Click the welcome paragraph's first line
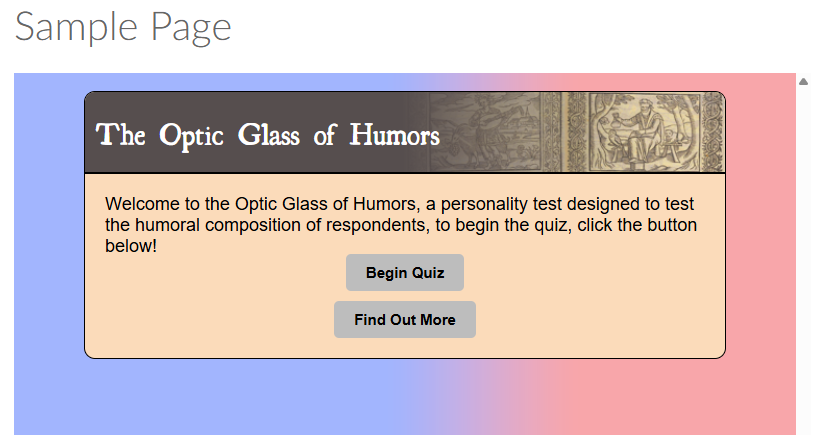This screenshot has width=829, height=435. [399, 204]
